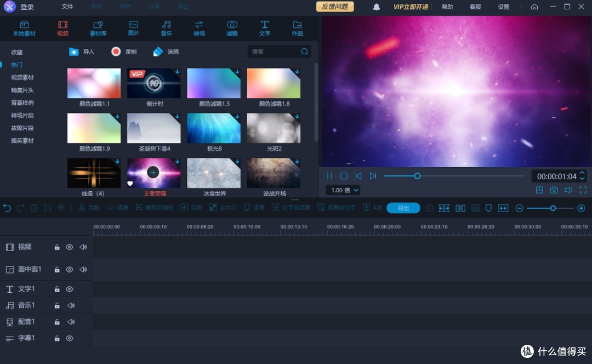Image resolution: width=592 pixels, height=364 pixels.
Task: Download the 极光8 clip arrow
Action: point(237,116)
